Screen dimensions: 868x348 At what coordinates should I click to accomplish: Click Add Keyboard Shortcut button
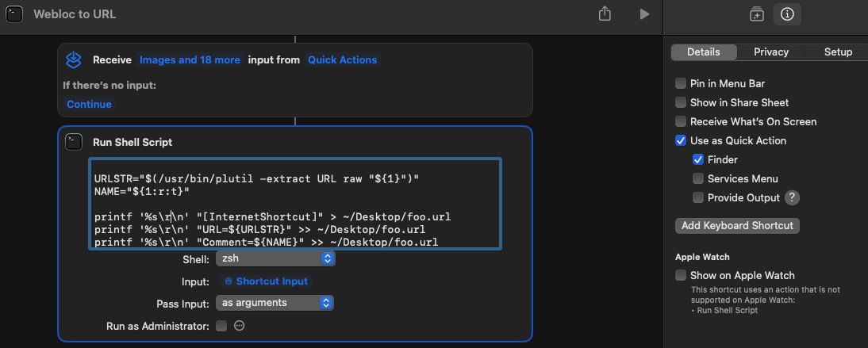tap(737, 226)
